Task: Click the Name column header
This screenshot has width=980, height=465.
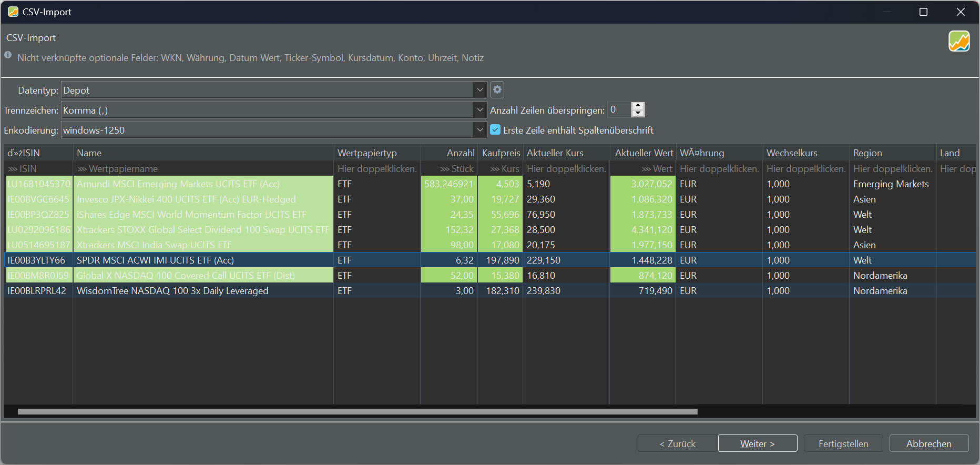Action: click(x=203, y=153)
